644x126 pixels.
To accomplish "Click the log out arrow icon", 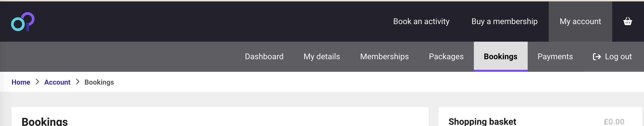I will click(597, 57).
